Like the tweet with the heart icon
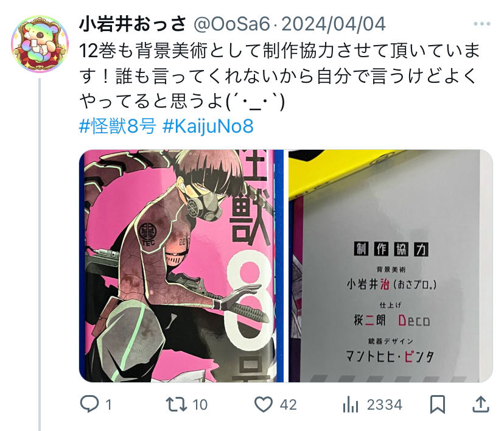The width and height of the screenshot is (504, 431). [263, 404]
